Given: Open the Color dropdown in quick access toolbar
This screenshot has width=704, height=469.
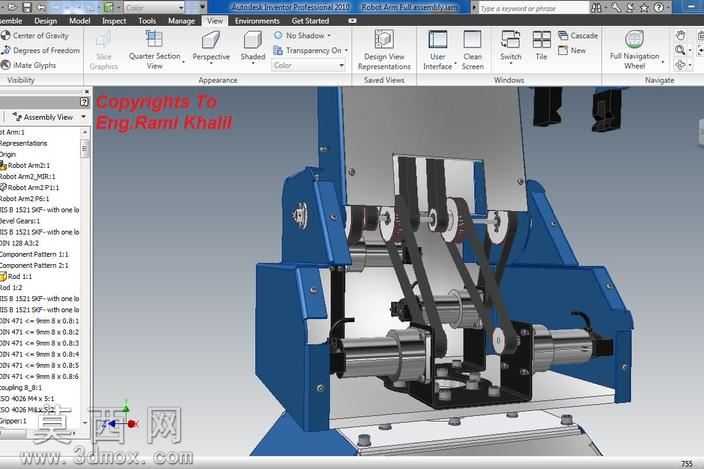Looking at the screenshot, I should [154, 8].
